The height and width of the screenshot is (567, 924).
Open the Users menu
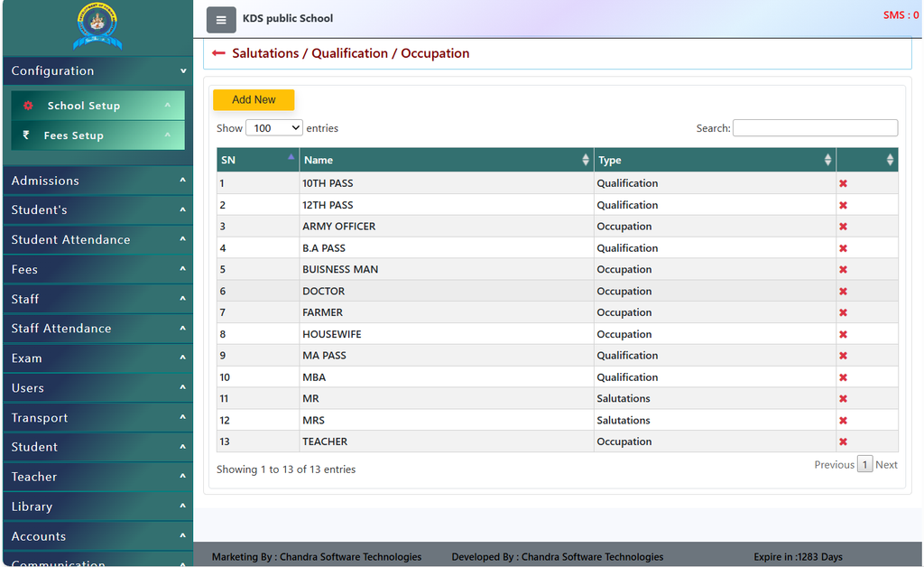click(x=97, y=388)
